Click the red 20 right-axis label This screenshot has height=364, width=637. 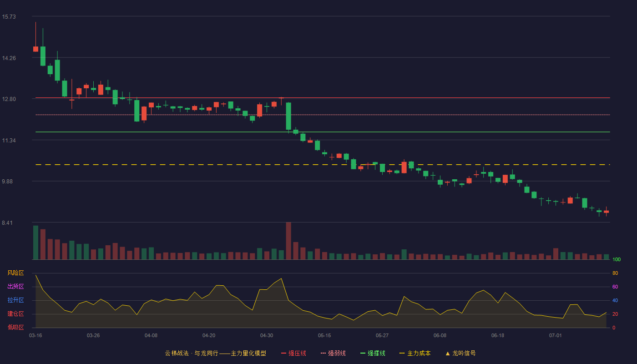point(615,314)
